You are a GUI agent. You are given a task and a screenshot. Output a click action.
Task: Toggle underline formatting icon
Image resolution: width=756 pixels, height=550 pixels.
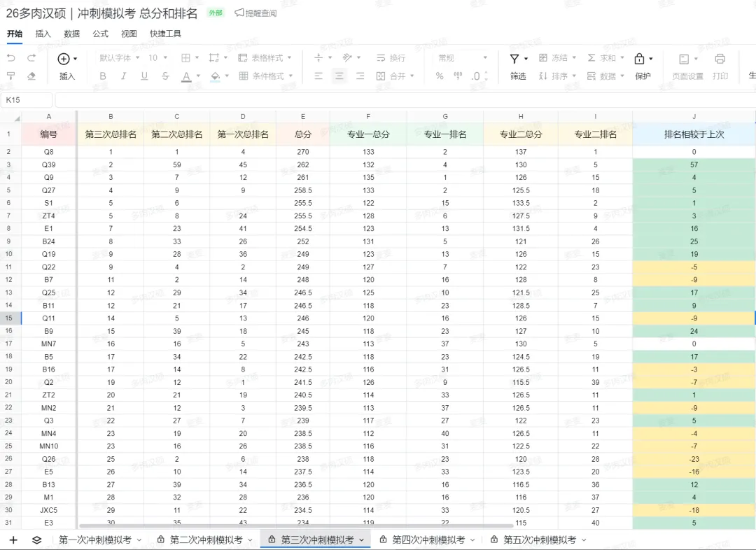tap(144, 76)
